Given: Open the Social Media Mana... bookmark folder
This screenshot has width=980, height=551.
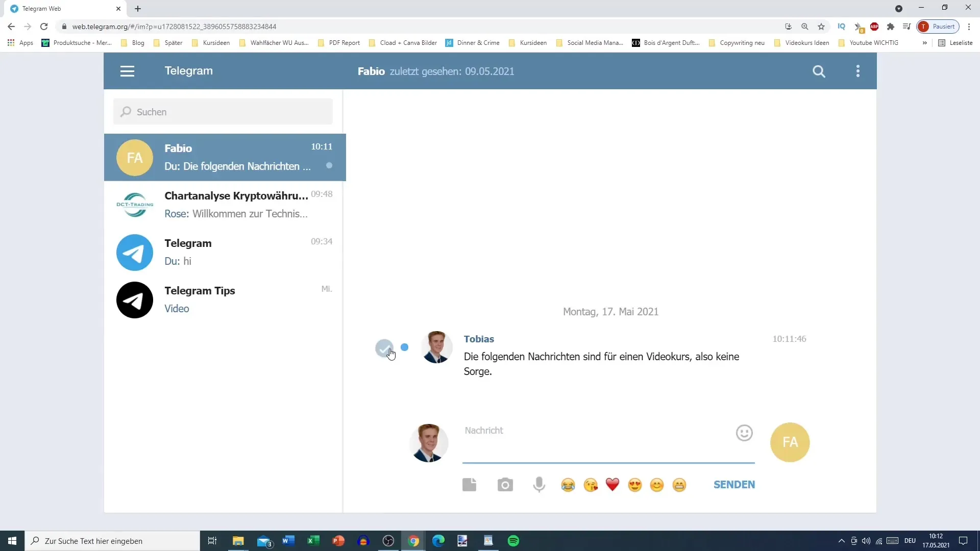Looking at the screenshot, I should tap(590, 43).
